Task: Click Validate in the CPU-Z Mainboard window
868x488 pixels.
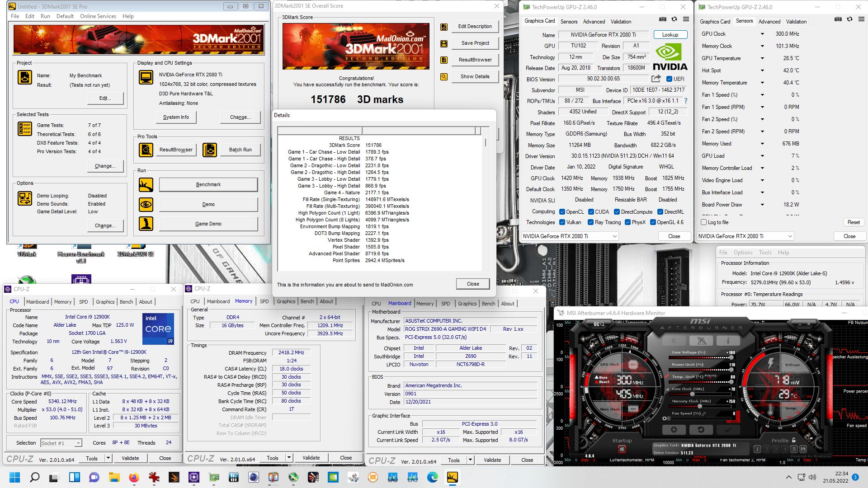Action: tap(492, 460)
